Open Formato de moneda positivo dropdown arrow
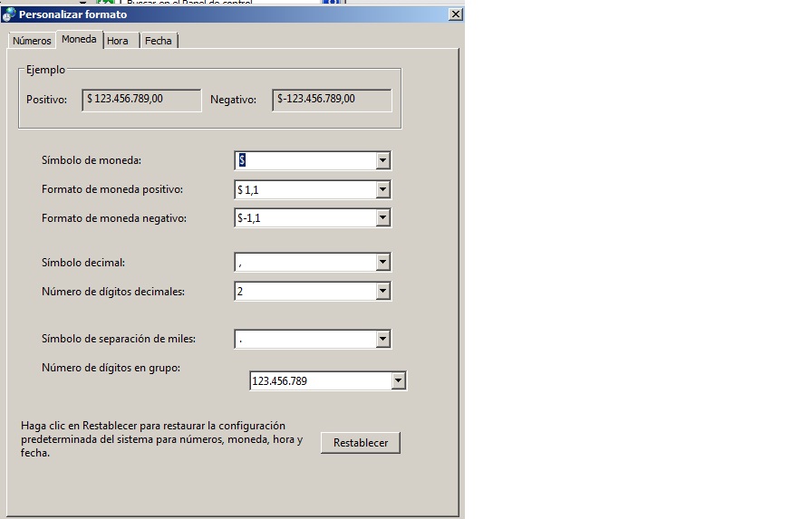Image resolution: width=812 pixels, height=519 pixels. tap(382, 190)
